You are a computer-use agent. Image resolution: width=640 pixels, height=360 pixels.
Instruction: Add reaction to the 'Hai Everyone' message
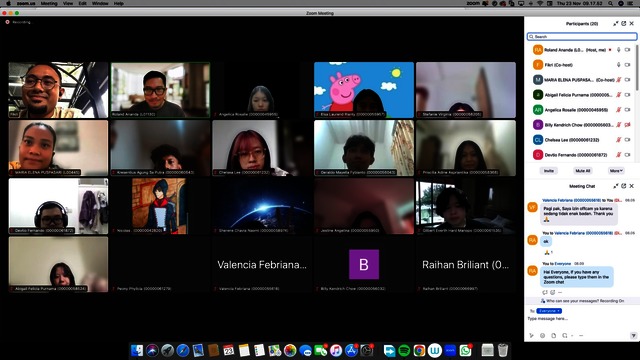coord(552,292)
